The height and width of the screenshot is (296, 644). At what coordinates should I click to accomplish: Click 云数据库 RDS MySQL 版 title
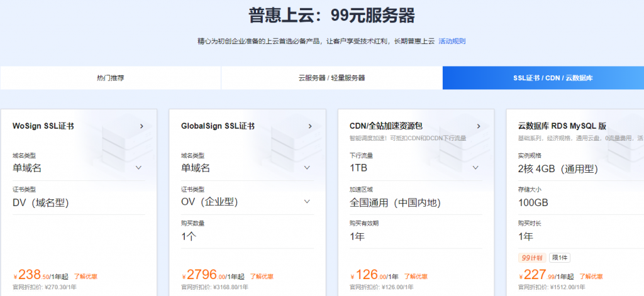click(x=562, y=126)
